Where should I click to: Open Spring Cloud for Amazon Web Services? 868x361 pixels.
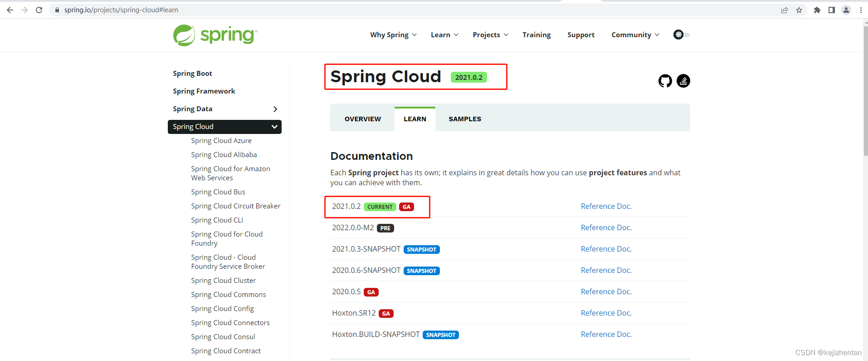[230, 173]
